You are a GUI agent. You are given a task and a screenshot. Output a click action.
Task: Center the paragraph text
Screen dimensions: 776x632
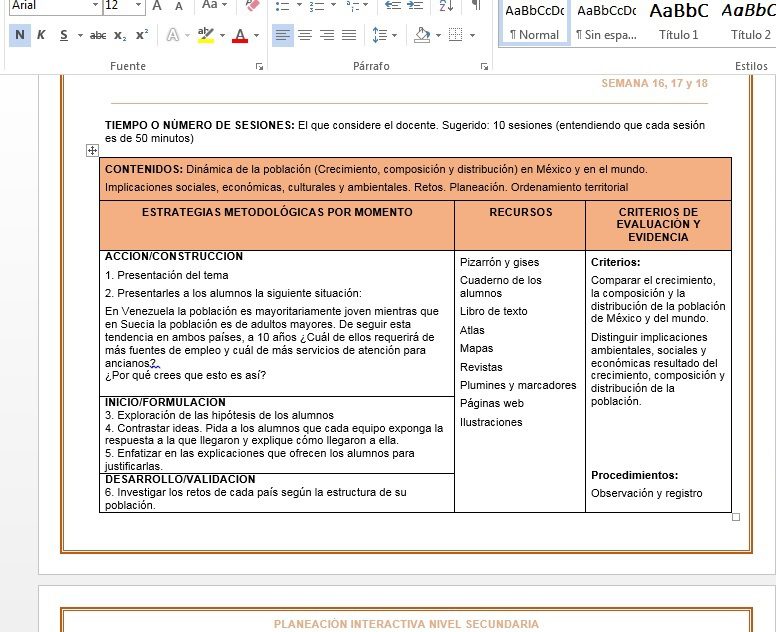coord(305,35)
